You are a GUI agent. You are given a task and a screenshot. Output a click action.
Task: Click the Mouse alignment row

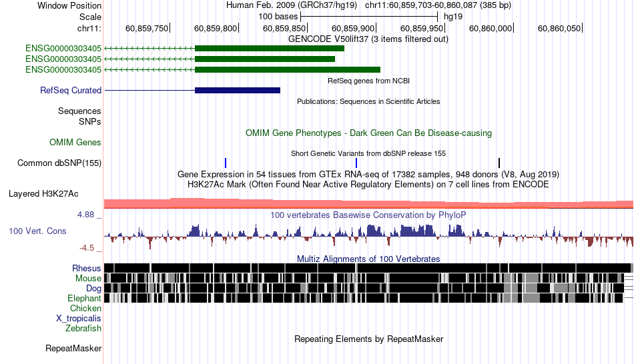click(x=369, y=278)
